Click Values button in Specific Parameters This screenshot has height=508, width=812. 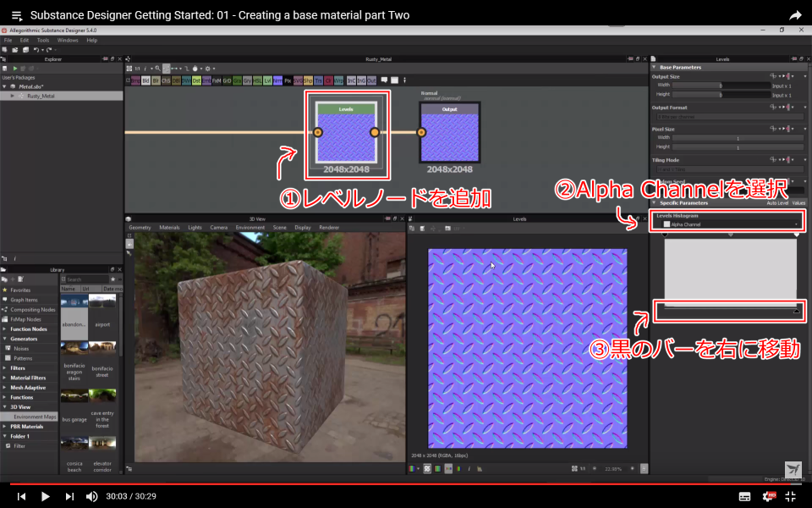click(798, 203)
